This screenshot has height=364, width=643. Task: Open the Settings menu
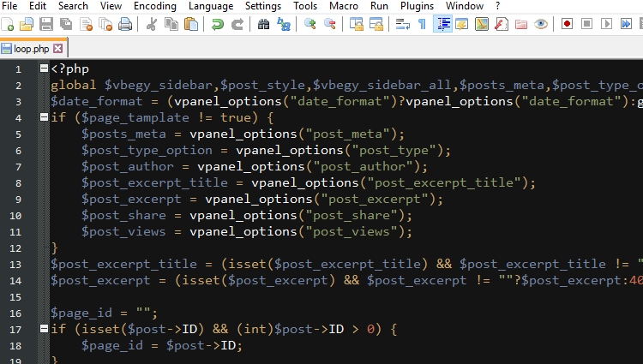tap(263, 6)
